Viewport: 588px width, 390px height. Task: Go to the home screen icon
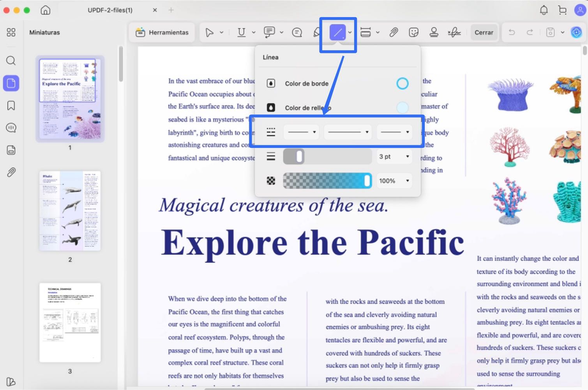coord(46,10)
